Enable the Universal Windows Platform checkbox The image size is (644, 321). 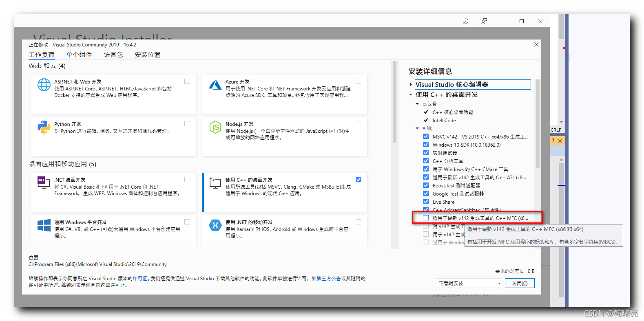pos(187,222)
